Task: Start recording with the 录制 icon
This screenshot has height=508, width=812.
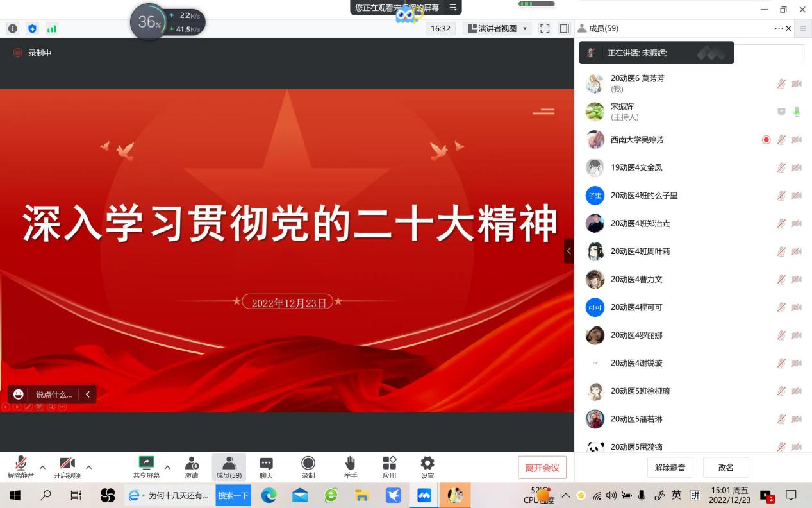Action: tap(308, 464)
